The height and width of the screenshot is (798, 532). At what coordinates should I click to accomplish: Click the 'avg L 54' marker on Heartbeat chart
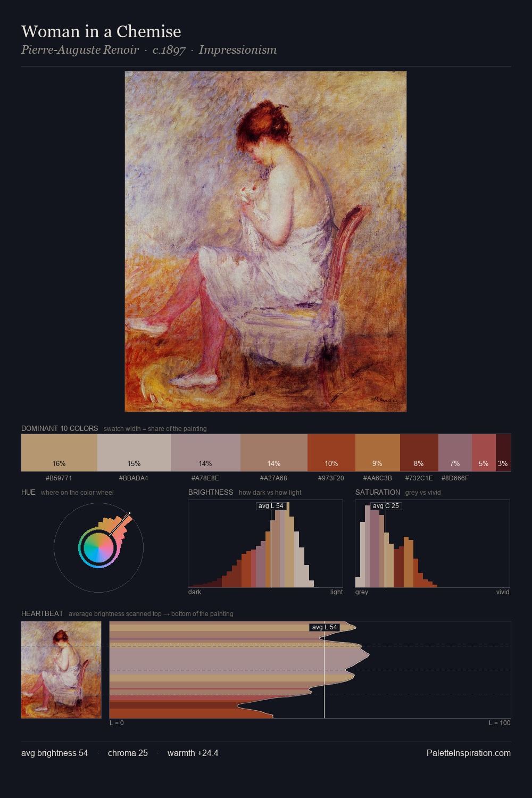(x=325, y=627)
